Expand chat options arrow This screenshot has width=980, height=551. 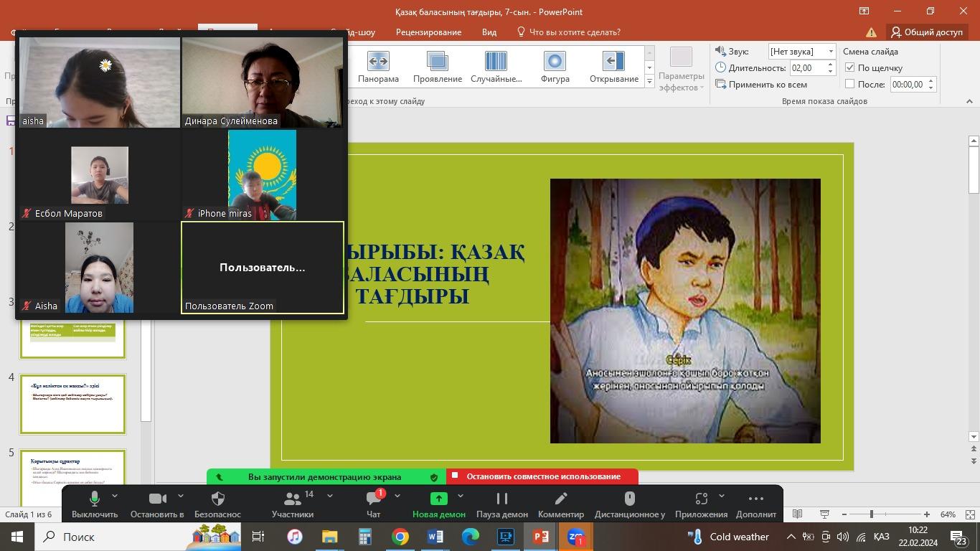397,496
